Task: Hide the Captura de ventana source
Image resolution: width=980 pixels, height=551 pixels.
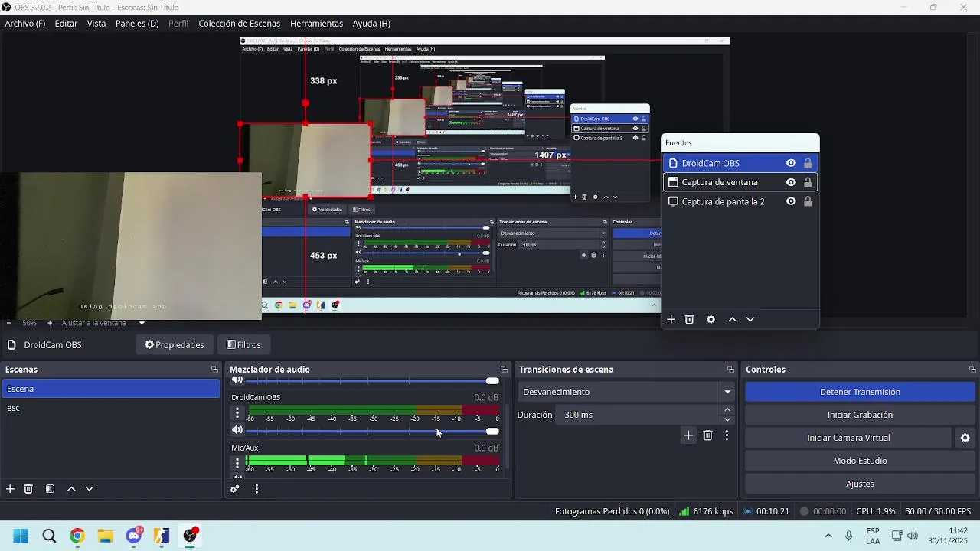Action: [x=791, y=182]
